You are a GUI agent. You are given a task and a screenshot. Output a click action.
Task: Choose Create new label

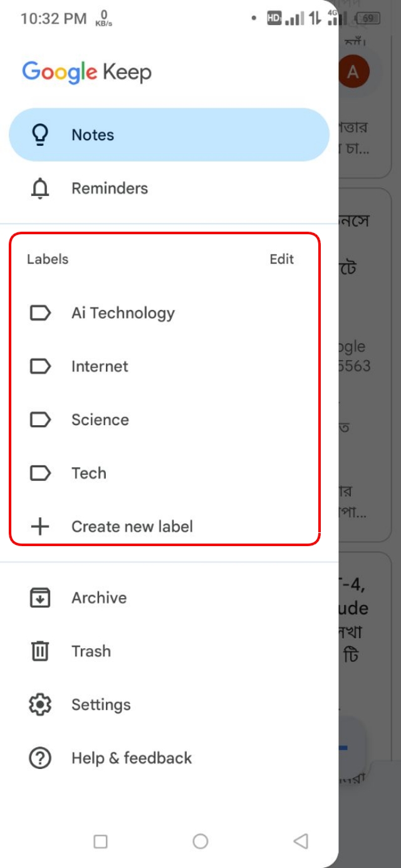coord(132,527)
